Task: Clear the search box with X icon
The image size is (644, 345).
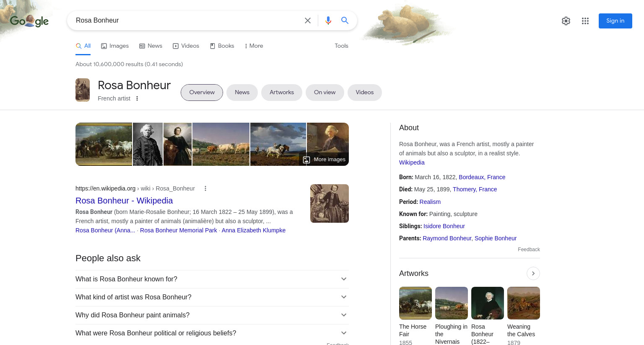Action: pos(308,21)
